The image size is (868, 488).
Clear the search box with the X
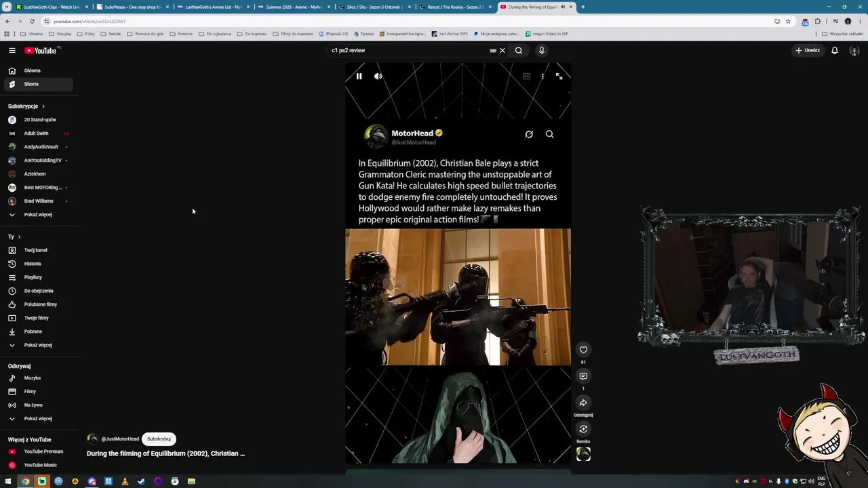click(x=502, y=50)
